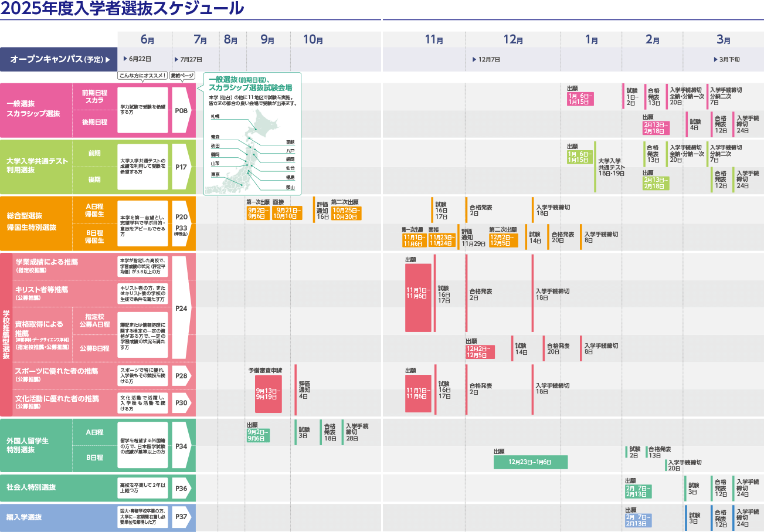Click 仙台 on the venue map
764x532 pixels.
tap(290, 168)
